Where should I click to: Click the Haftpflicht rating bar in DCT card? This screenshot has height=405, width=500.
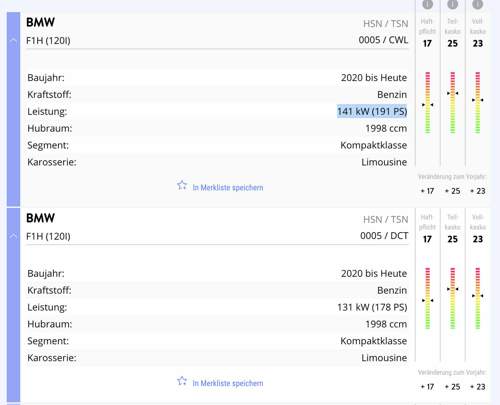point(428,298)
